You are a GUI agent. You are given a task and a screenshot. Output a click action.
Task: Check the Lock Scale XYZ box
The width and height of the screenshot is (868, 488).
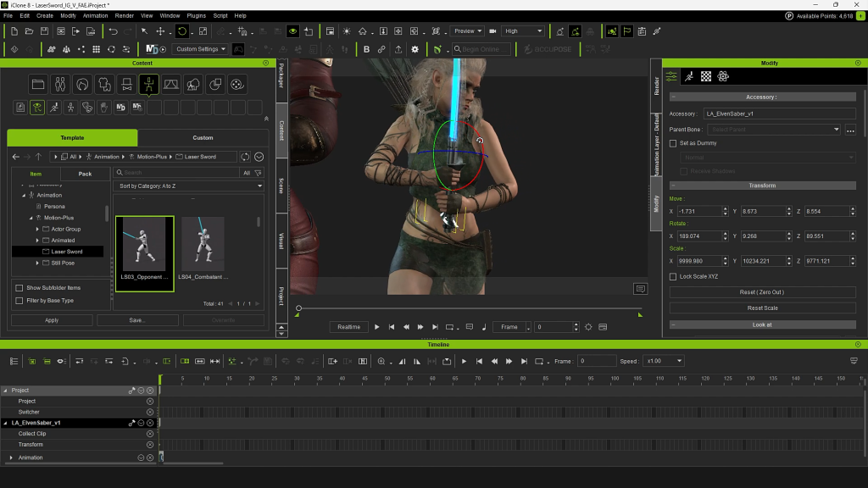click(673, 277)
